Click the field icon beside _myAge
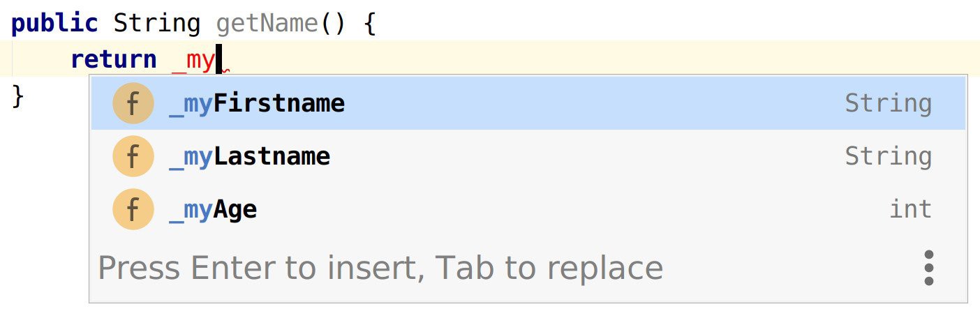Image resolution: width=980 pixels, height=318 pixels. click(133, 209)
